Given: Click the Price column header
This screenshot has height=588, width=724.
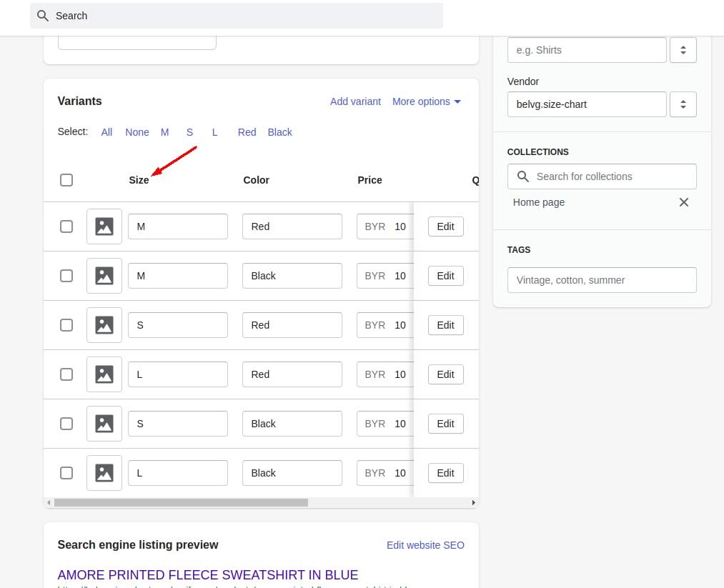Looking at the screenshot, I should pyautogui.click(x=370, y=180).
